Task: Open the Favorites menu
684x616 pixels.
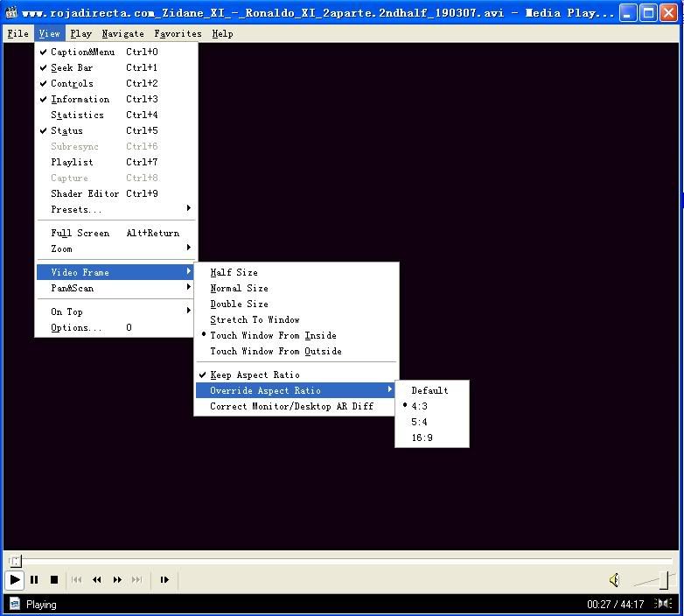Action: coord(178,33)
